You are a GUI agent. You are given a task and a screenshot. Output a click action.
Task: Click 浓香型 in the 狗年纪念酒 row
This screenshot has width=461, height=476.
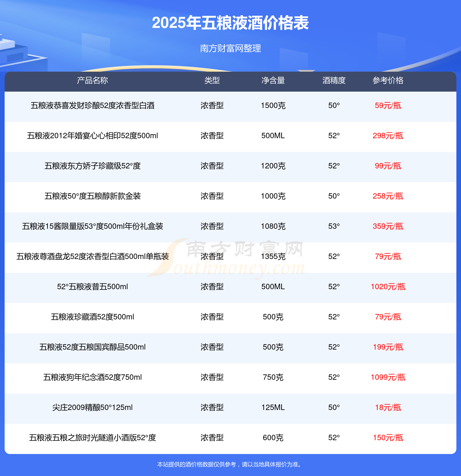[212, 377]
